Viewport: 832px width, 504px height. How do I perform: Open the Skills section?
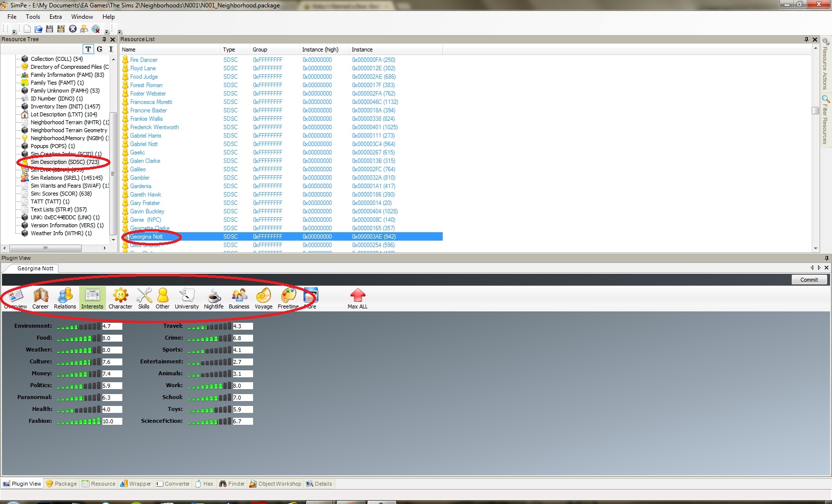click(144, 299)
